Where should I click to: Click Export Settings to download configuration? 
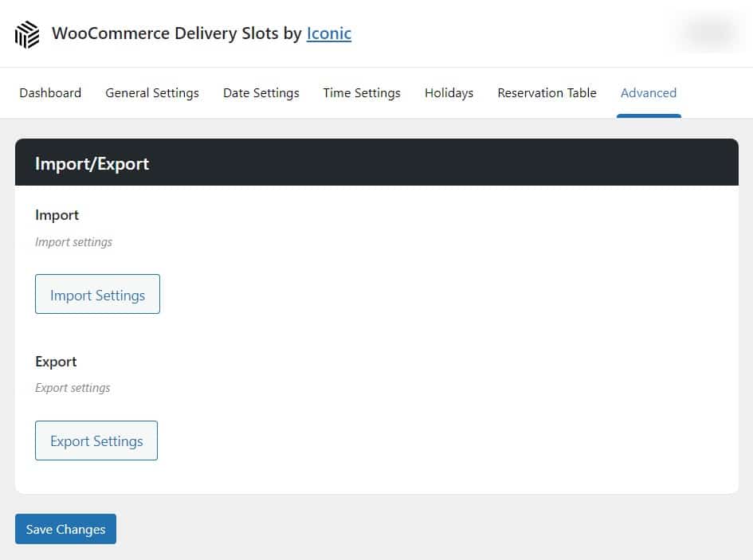[x=96, y=440]
